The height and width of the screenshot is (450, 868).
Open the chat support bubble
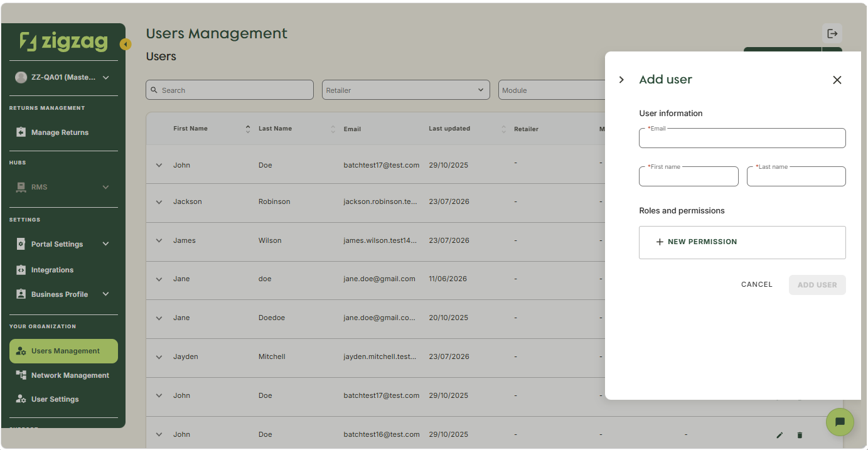pyautogui.click(x=840, y=422)
